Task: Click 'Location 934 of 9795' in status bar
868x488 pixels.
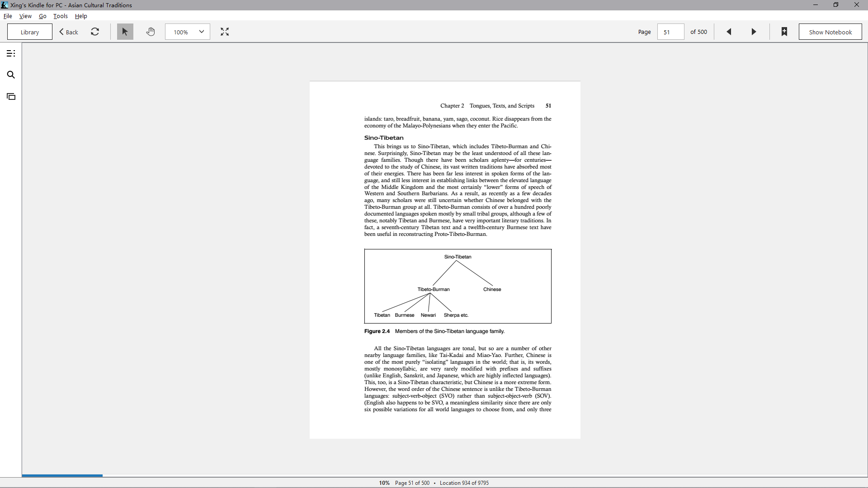Action: pos(464,483)
